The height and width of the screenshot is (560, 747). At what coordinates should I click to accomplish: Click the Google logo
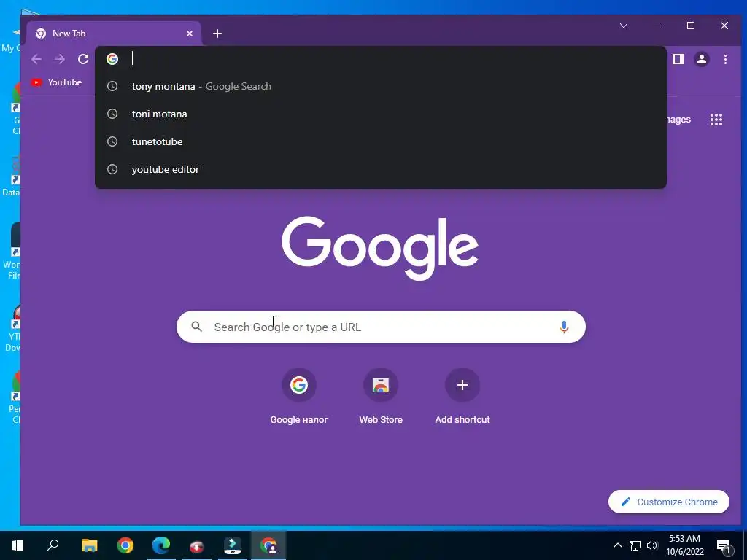pyautogui.click(x=380, y=248)
